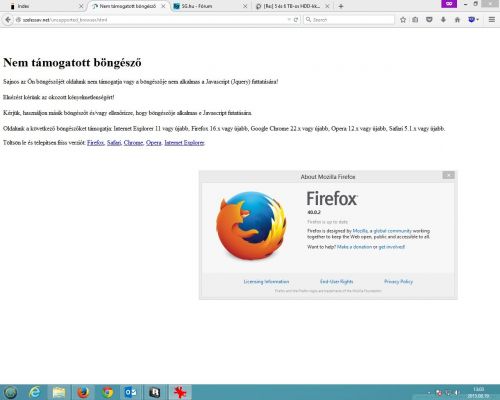The height and width of the screenshot is (400, 500).
Task: Click the Firefox logo in About dialog
Action: click(251, 226)
